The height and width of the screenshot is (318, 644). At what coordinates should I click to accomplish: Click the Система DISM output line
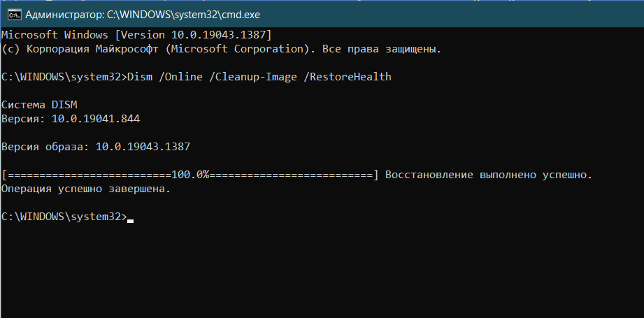pyautogui.click(x=39, y=105)
